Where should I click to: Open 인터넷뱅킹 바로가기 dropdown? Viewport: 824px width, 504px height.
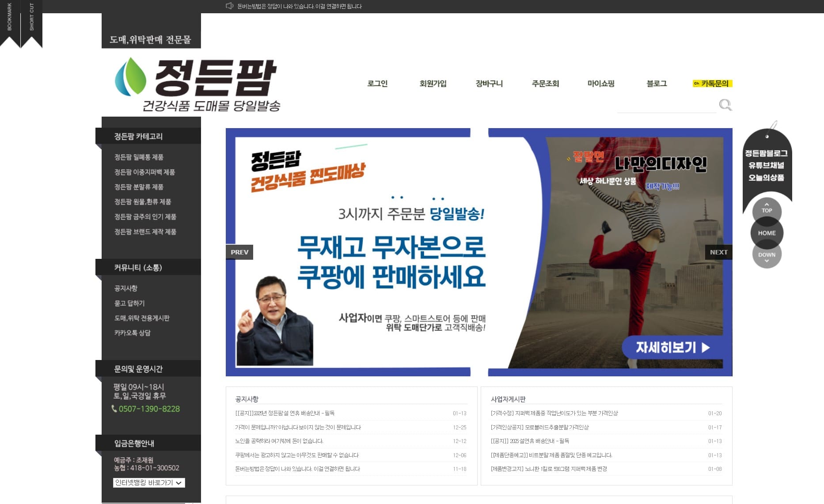coord(149,483)
